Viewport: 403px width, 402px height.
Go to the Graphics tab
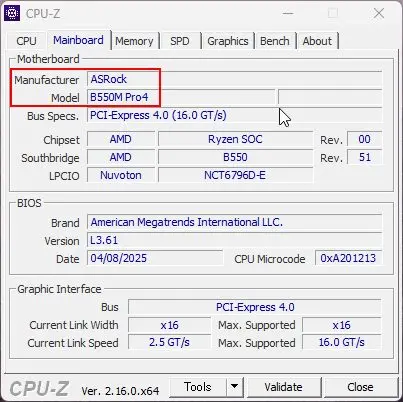pos(228,41)
